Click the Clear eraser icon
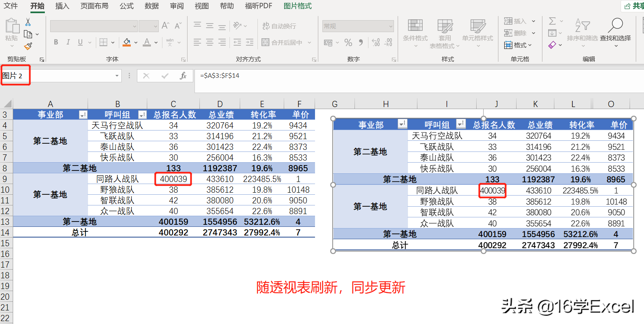The height and width of the screenshot is (324, 644). [552, 45]
